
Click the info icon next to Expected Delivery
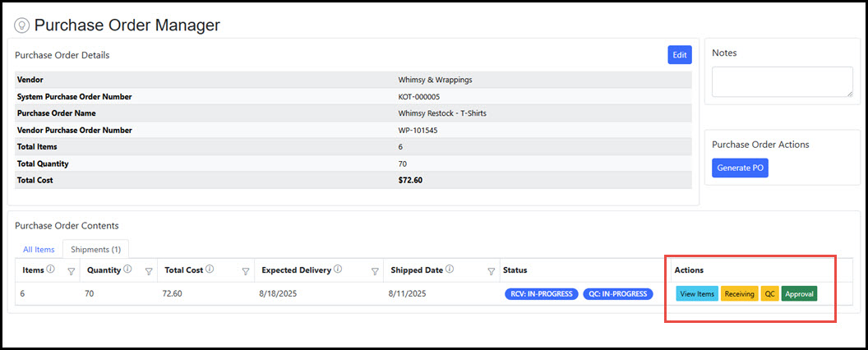point(339,269)
